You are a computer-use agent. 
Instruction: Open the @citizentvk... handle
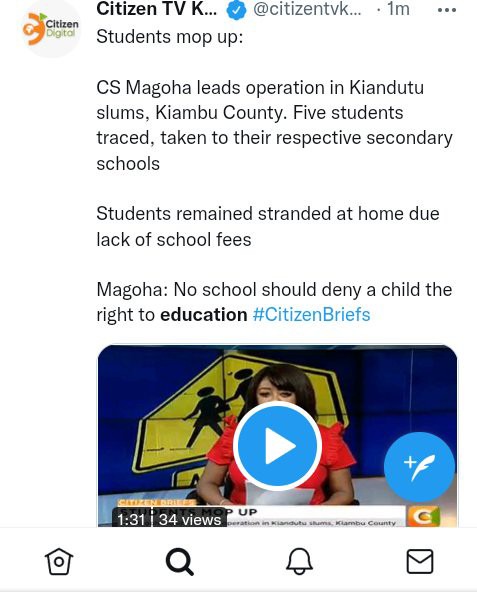(x=307, y=9)
